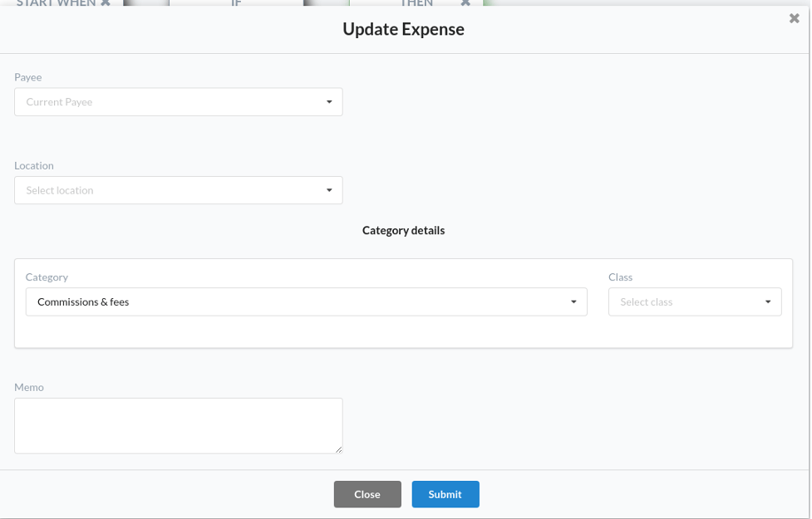
Task: Click the Payee dropdown arrow
Action: pyautogui.click(x=329, y=102)
